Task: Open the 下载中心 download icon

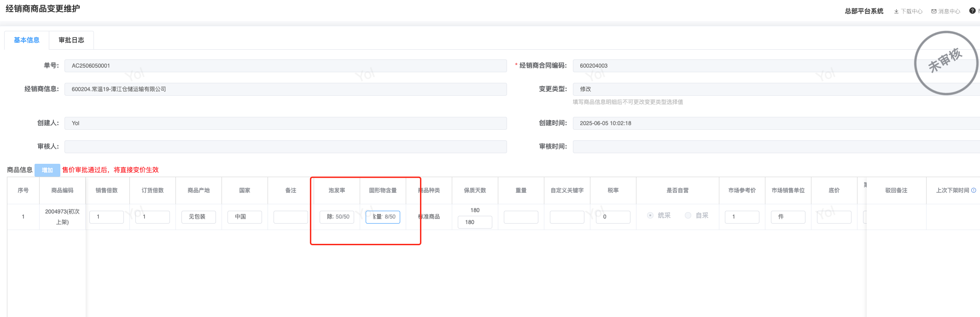Action: click(x=896, y=12)
